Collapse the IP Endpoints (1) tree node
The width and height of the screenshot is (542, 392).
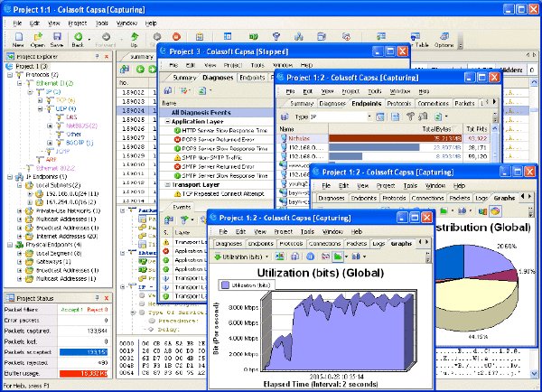point(10,177)
